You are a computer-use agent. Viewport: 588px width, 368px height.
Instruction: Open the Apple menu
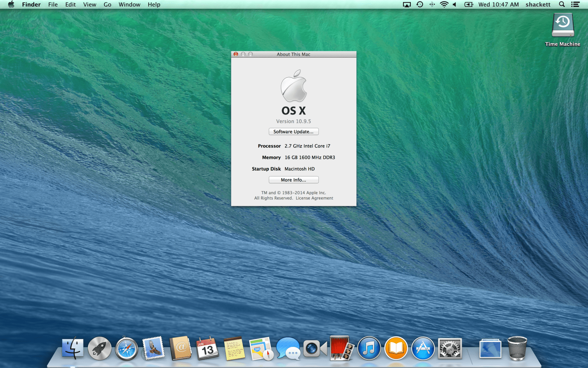pos(11,5)
